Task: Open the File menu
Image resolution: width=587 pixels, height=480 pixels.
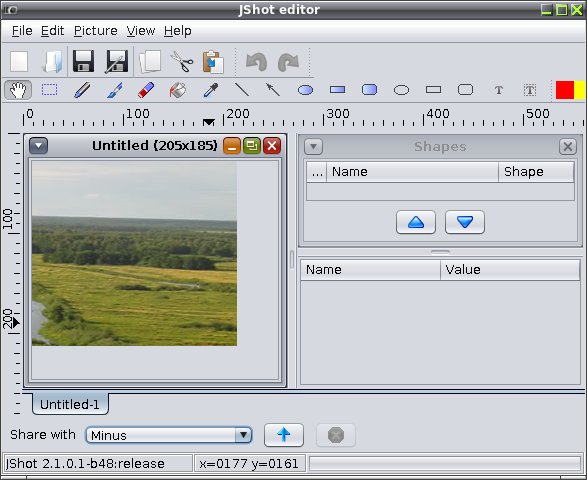Action: pyautogui.click(x=22, y=31)
